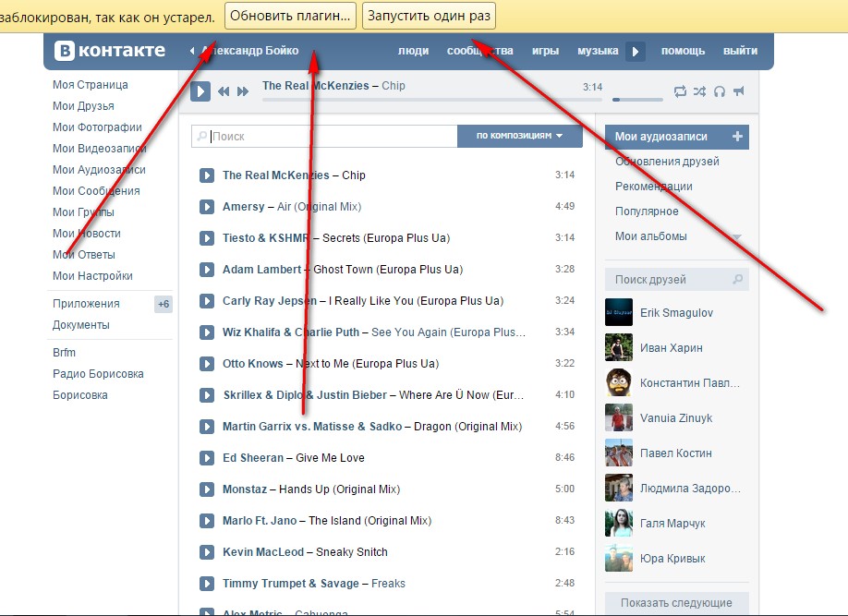
Task: Play Kevin MacLeod – Sneaky Snitch
Action: [x=207, y=551]
